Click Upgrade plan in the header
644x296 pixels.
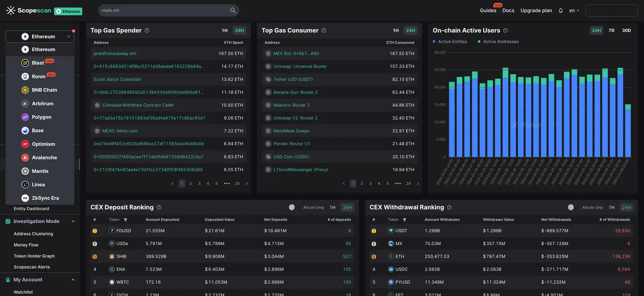(536, 10)
